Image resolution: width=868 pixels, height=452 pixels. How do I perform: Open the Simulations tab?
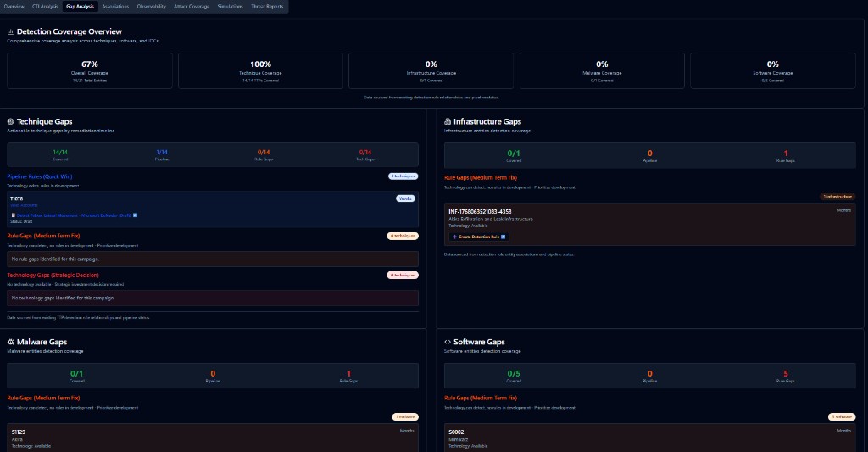pyautogui.click(x=231, y=7)
